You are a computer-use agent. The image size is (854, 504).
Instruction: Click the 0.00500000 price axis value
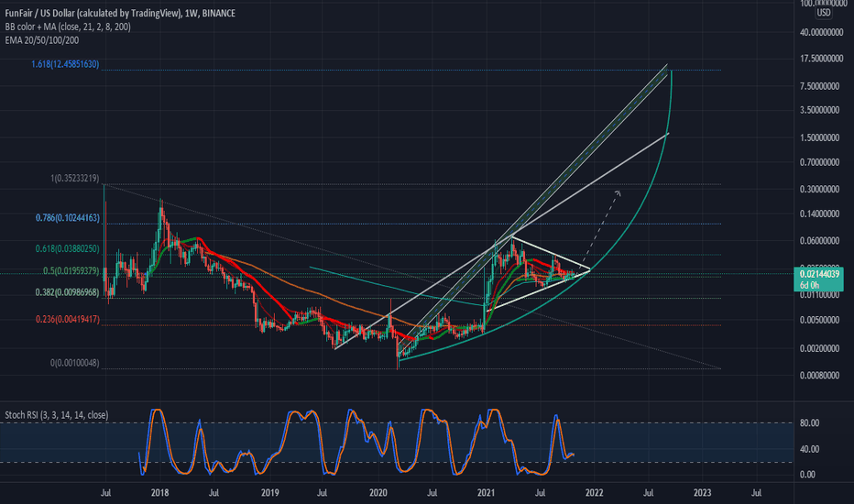point(820,321)
